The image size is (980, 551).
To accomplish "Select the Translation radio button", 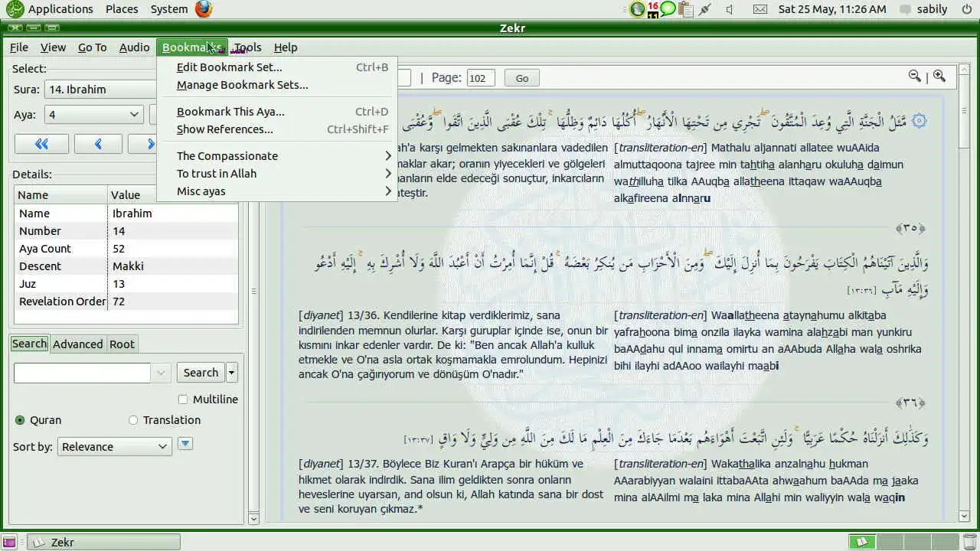I will tap(133, 420).
